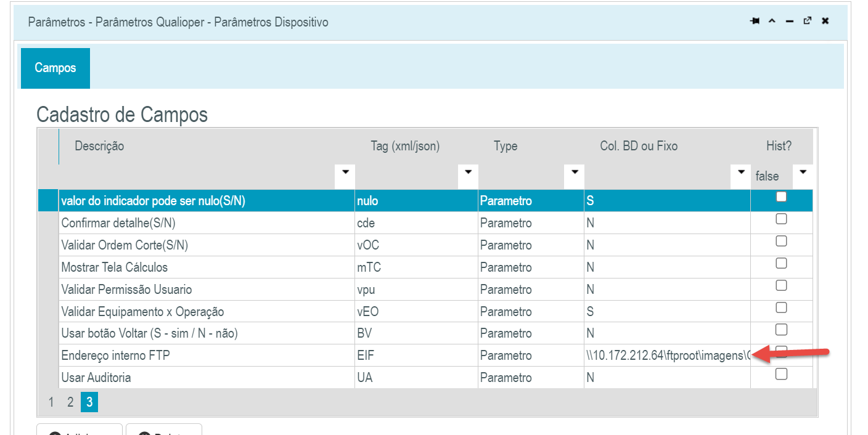Minimize the panel using the dash icon
Screen dimensions: 868x435
point(790,22)
